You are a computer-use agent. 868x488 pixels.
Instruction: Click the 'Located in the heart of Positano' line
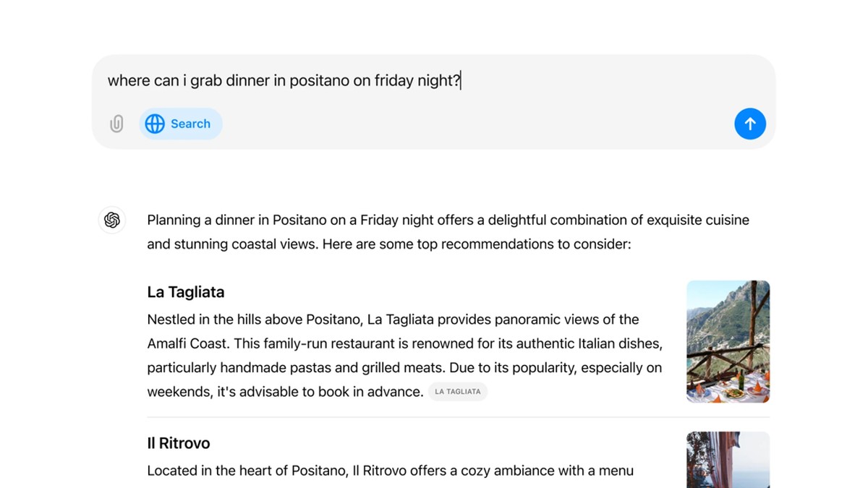point(390,471)
